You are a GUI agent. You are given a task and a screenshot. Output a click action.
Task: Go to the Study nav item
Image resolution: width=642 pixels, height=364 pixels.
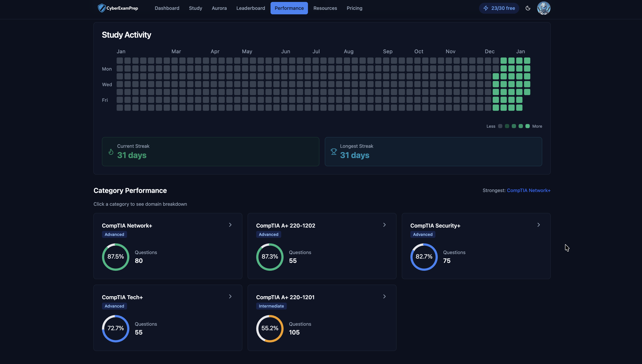point(195,8)
